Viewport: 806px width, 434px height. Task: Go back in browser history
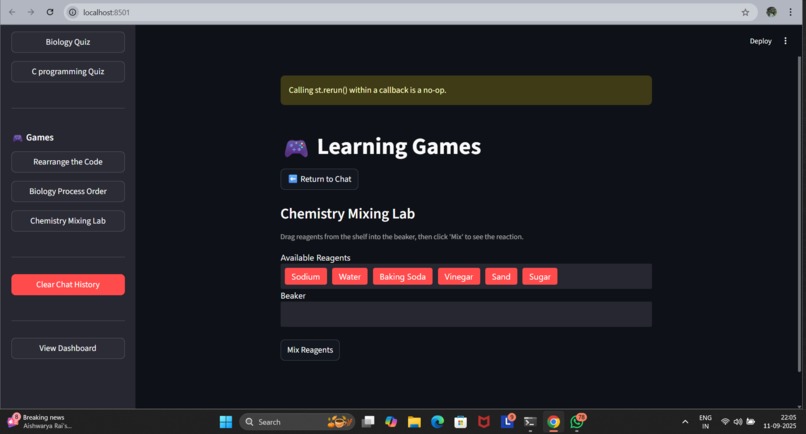pos(12,12)
